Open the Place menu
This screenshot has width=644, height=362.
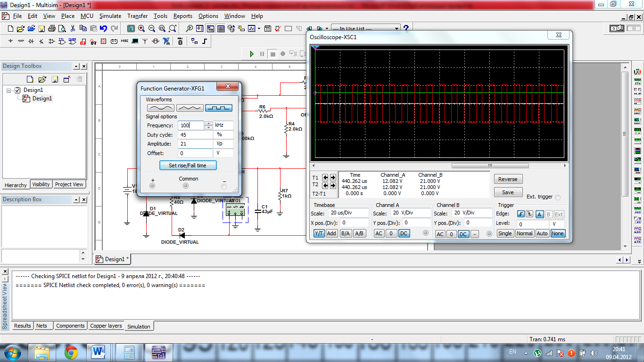tap(68, 16)
